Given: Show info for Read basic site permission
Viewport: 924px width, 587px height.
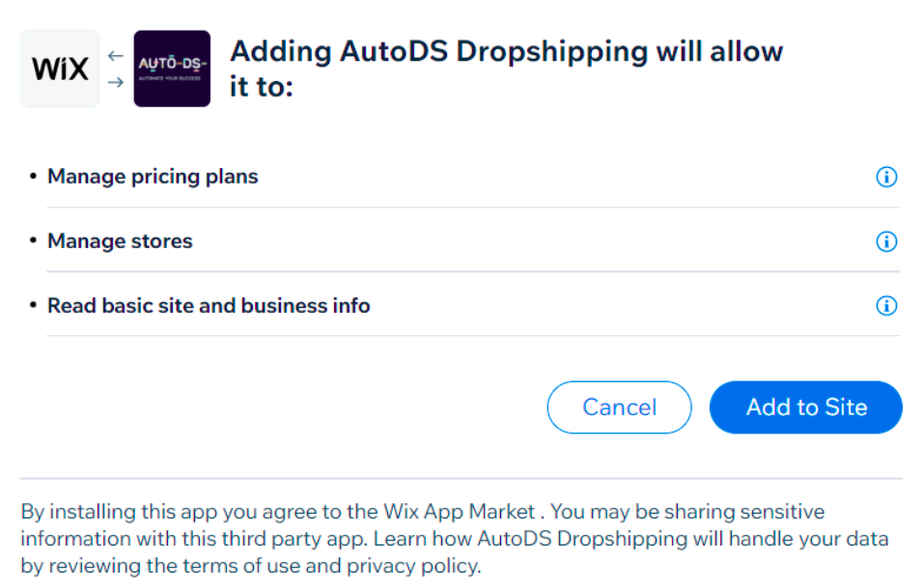Looking at the screenshot, I should click(886, 305).
